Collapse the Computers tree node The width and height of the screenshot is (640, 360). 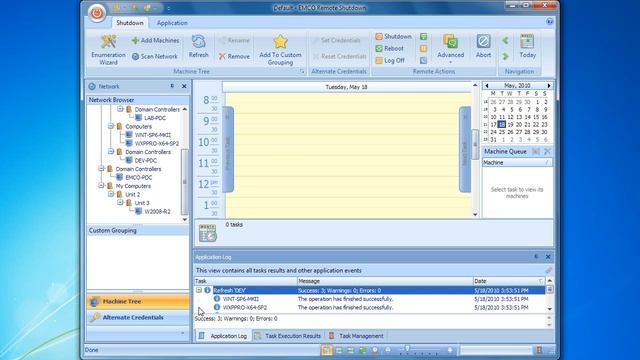111,127
